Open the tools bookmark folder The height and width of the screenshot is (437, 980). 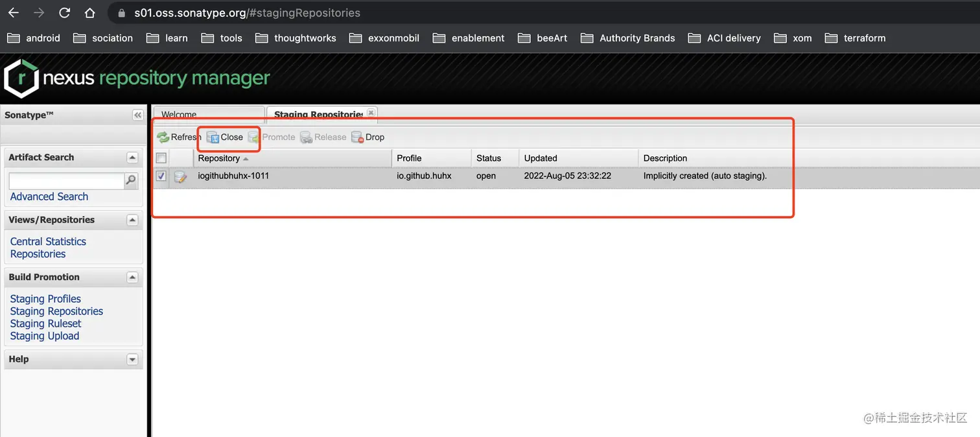pos(222,38)
